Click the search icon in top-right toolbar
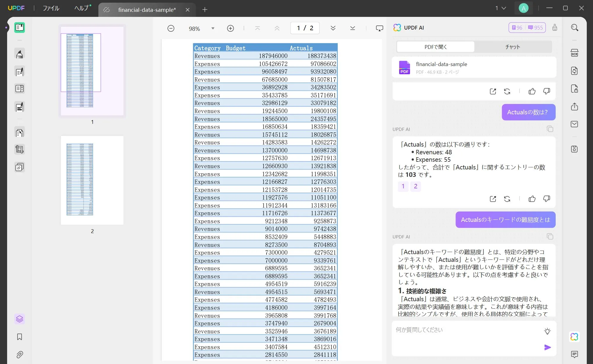Image resolution: width=593 pixels, height=364 pixels. [575, 28]
